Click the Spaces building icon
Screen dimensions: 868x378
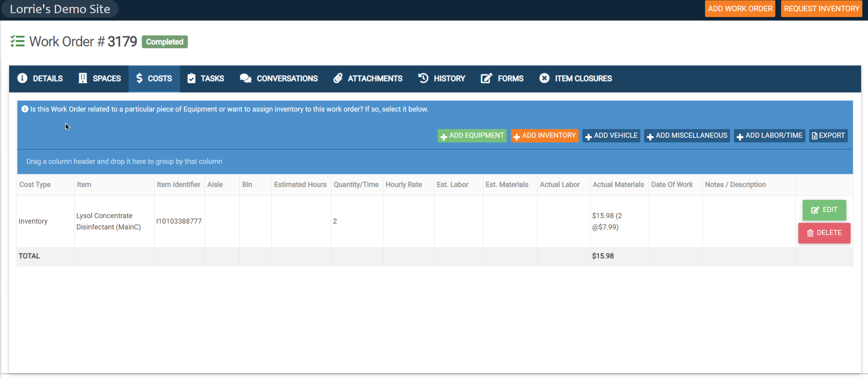pos(83,78)
